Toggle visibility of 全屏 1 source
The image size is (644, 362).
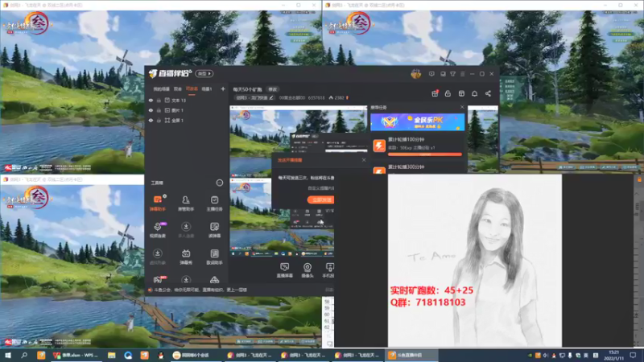click(x=151, y=120)
